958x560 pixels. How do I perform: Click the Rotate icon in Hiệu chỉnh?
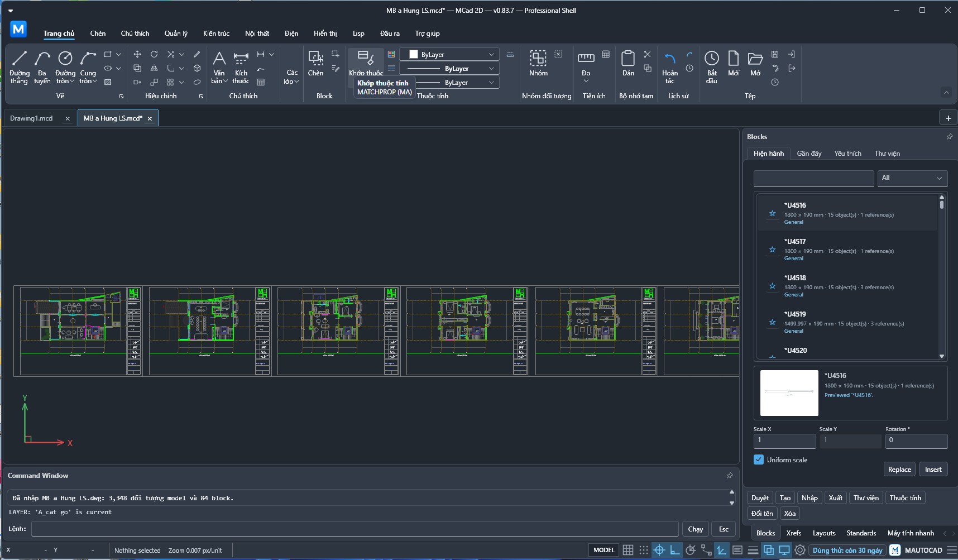154,54
